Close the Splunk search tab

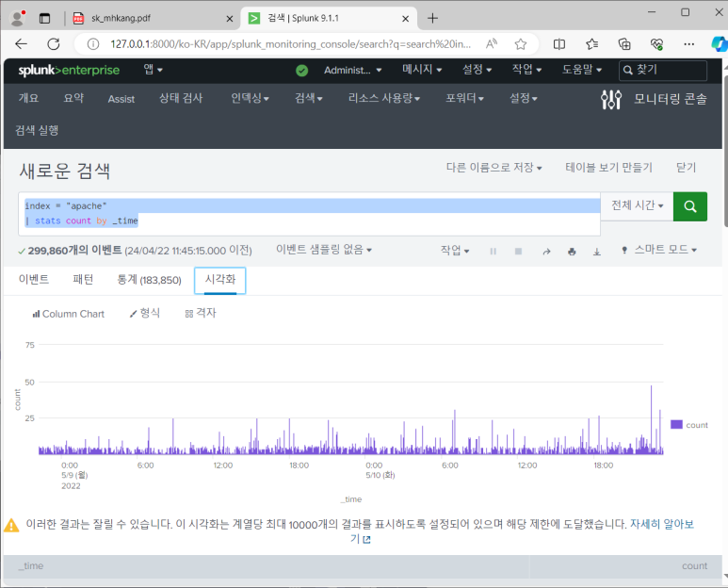point(405,19)
